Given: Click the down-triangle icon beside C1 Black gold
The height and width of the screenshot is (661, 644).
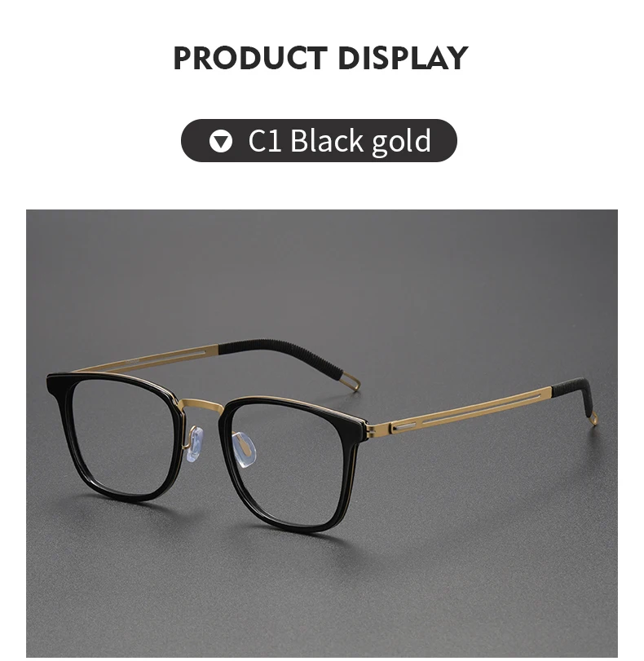Looking at the screenshot, I should pos(221,141).
